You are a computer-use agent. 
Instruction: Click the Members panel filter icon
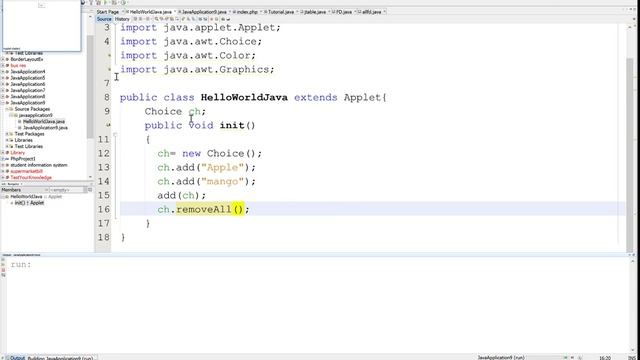(90, 190)
